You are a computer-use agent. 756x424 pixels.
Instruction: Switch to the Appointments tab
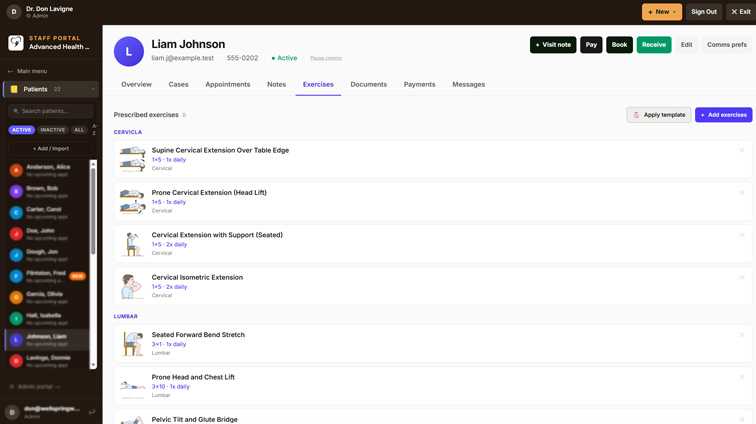coord(228,84)
